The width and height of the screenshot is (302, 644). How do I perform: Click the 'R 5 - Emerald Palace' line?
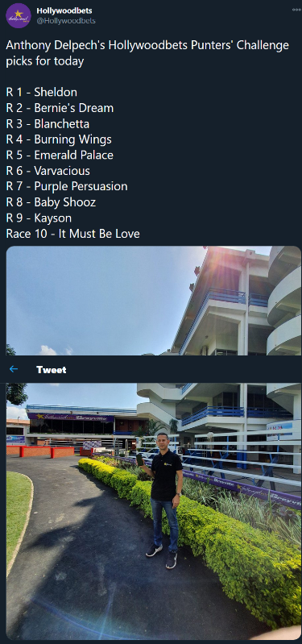pos(60,155)
